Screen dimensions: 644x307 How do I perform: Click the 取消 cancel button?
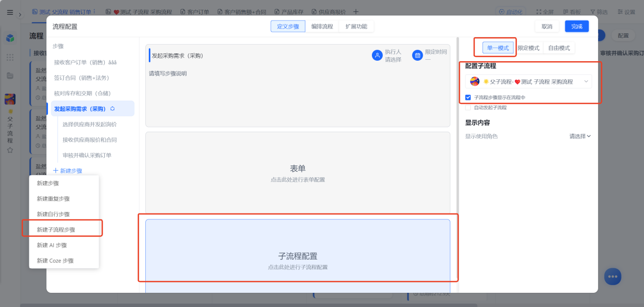547,26
